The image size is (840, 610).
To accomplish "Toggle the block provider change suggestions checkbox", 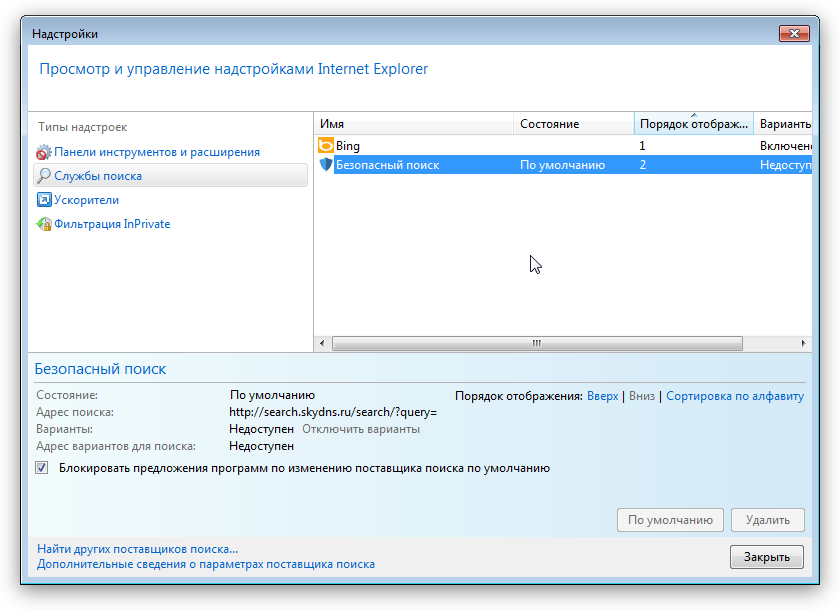I will point(42,468).
